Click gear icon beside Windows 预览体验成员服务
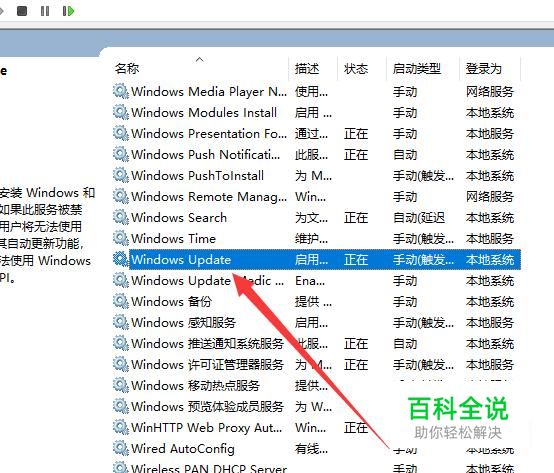The height and width of the screenshot is (473, 554). pos(121,407)
